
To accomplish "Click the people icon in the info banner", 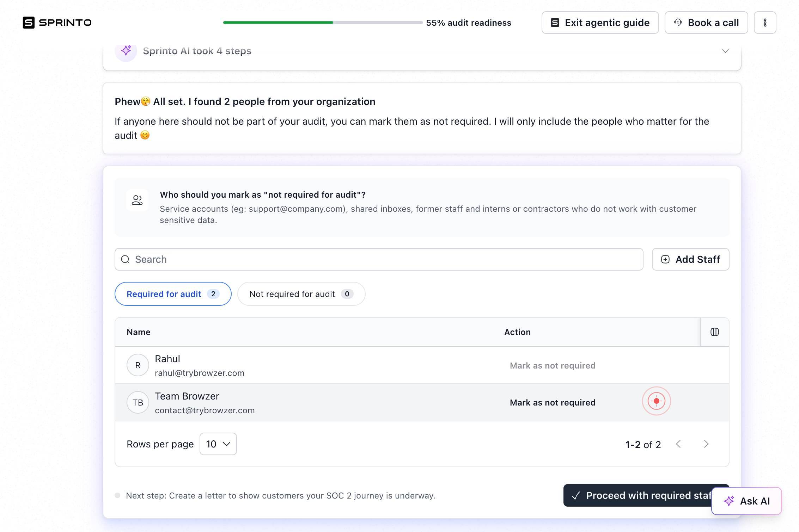I will pyautogui.click(x=137, y=200).
